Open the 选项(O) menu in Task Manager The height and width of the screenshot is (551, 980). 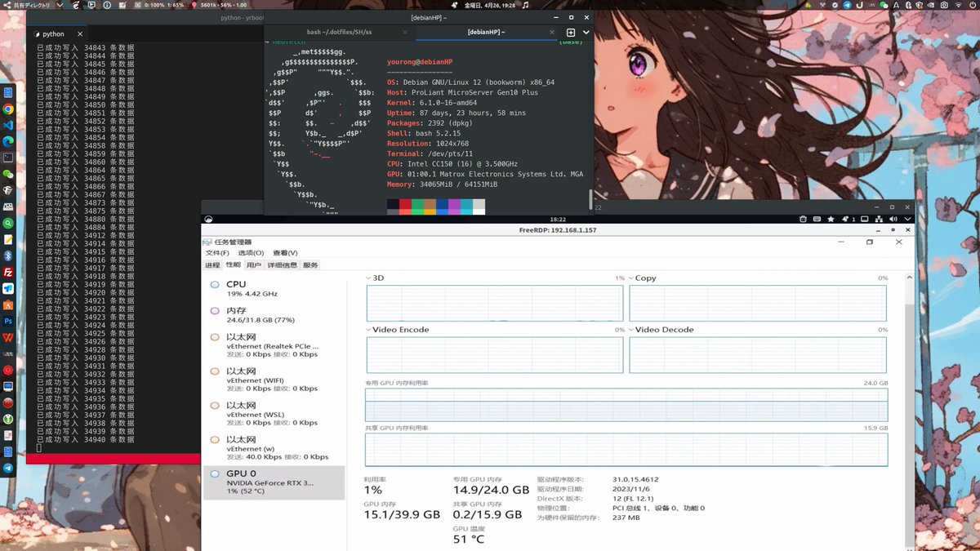pyautogui.click(x=251, y=253)
